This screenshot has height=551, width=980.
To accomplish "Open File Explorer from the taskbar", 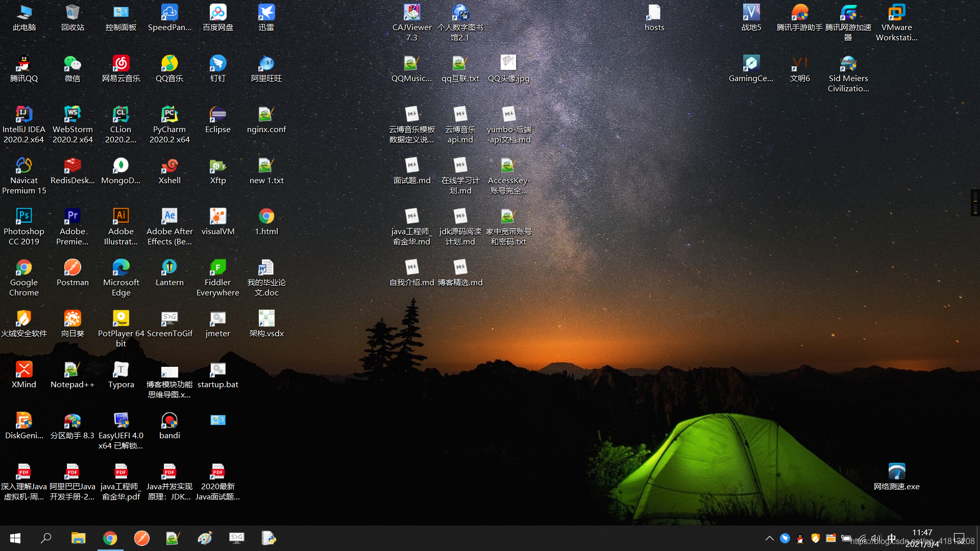I will point(78,538).
